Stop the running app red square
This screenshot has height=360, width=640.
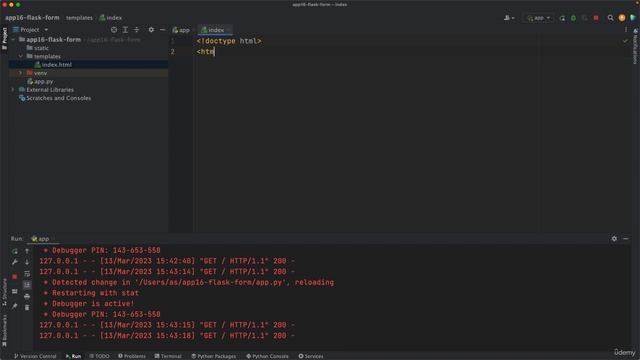tap(596, 18)
